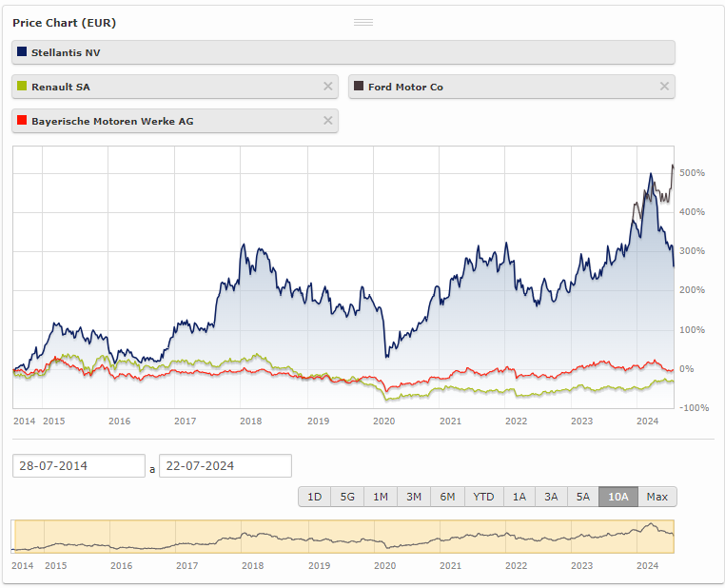Click the 300% axis label

point(692,251)
